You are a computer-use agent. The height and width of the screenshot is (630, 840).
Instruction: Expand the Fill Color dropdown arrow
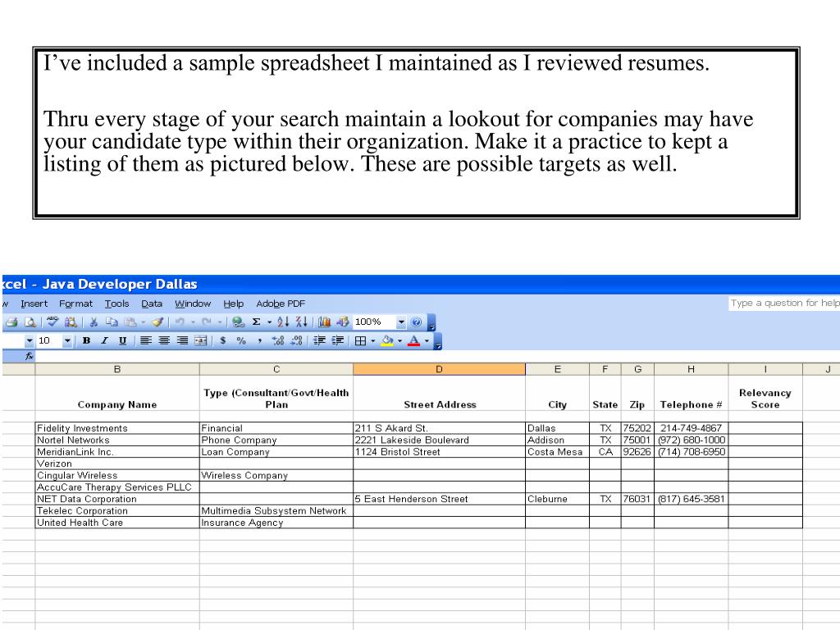[399, 340]
